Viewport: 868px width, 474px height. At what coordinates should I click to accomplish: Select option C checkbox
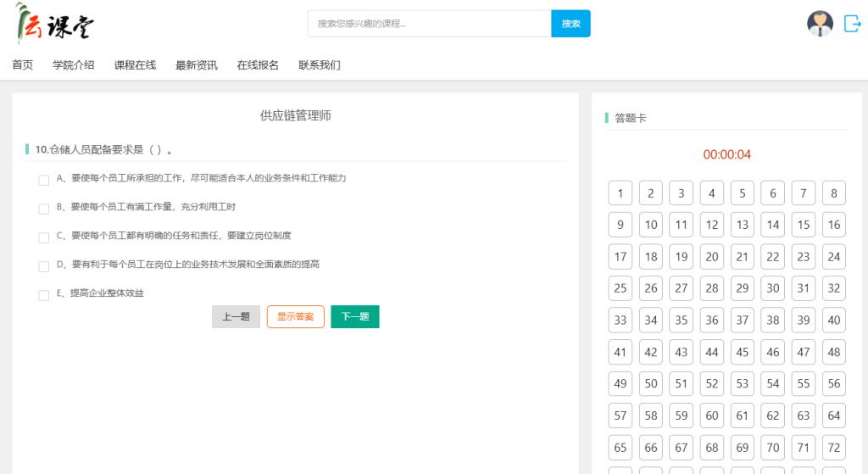click(x=44, y=237)
